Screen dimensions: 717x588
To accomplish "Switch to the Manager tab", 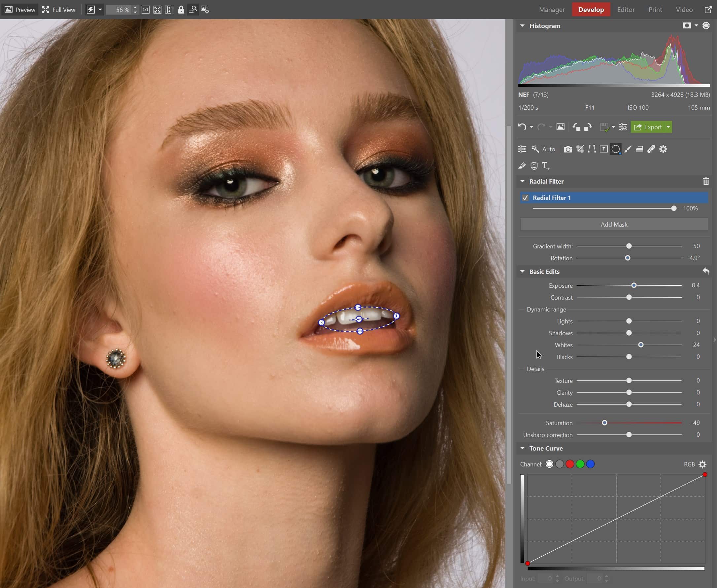I will [552, 10].
